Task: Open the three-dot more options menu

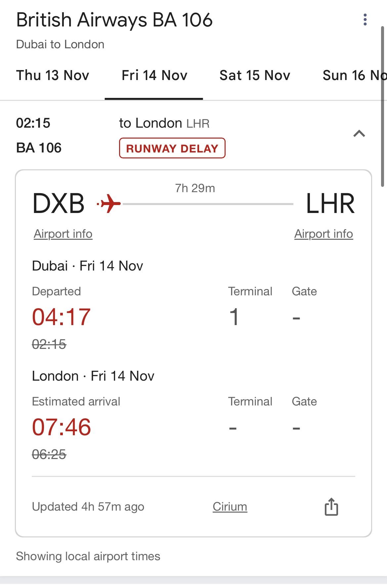Action: click(x=365, y=20)
